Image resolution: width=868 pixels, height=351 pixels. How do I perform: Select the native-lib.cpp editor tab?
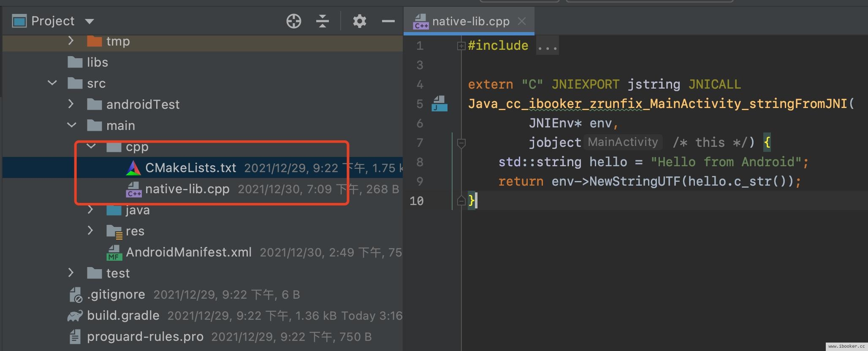tap(469, 21)
